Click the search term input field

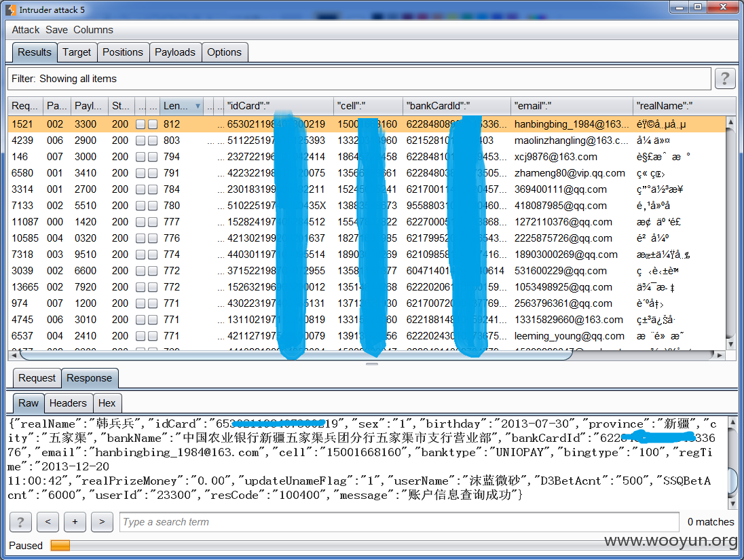pos(399,522)
